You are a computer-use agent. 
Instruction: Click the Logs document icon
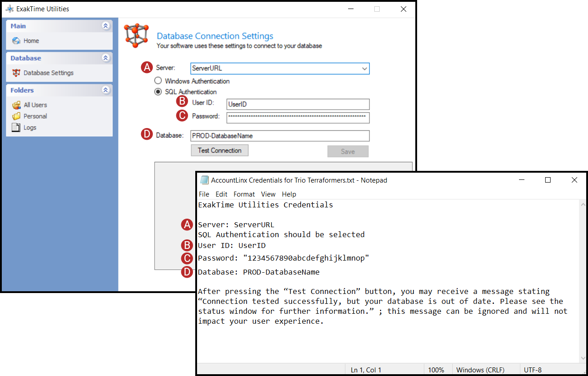[16, 128]
